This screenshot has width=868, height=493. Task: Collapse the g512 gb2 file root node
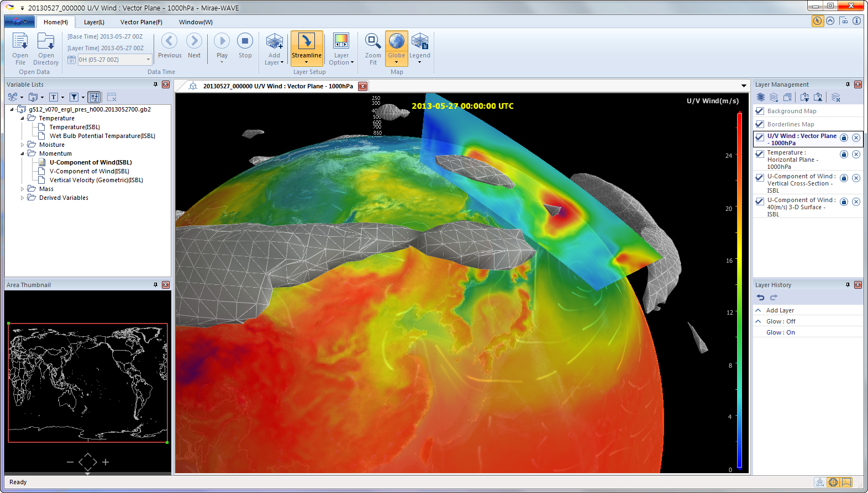coord(12,109)
